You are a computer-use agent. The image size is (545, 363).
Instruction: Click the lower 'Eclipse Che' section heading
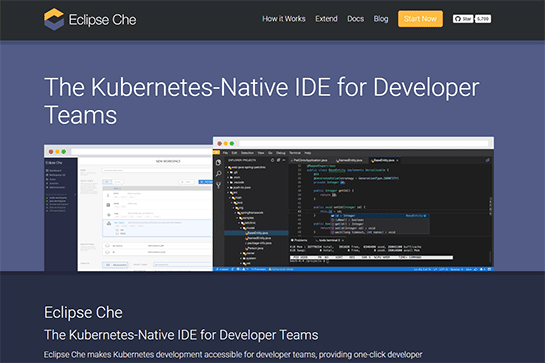tap(83, 312)
